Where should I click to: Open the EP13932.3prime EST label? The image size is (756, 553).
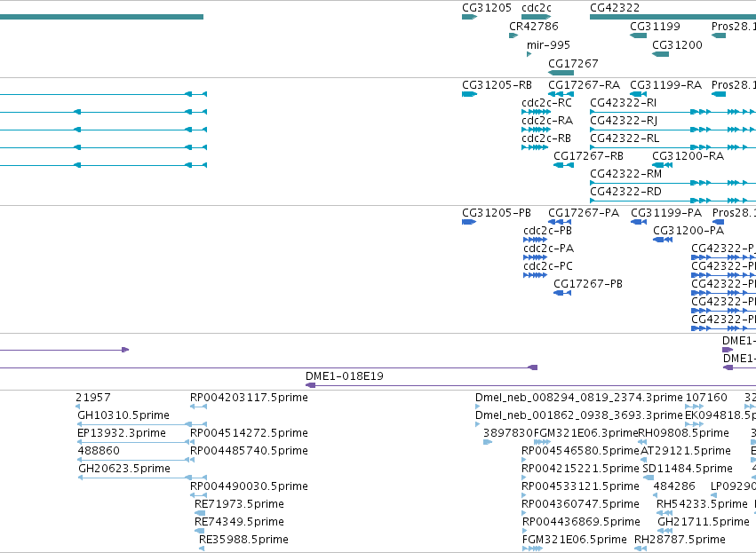click(x=122, y=433)
